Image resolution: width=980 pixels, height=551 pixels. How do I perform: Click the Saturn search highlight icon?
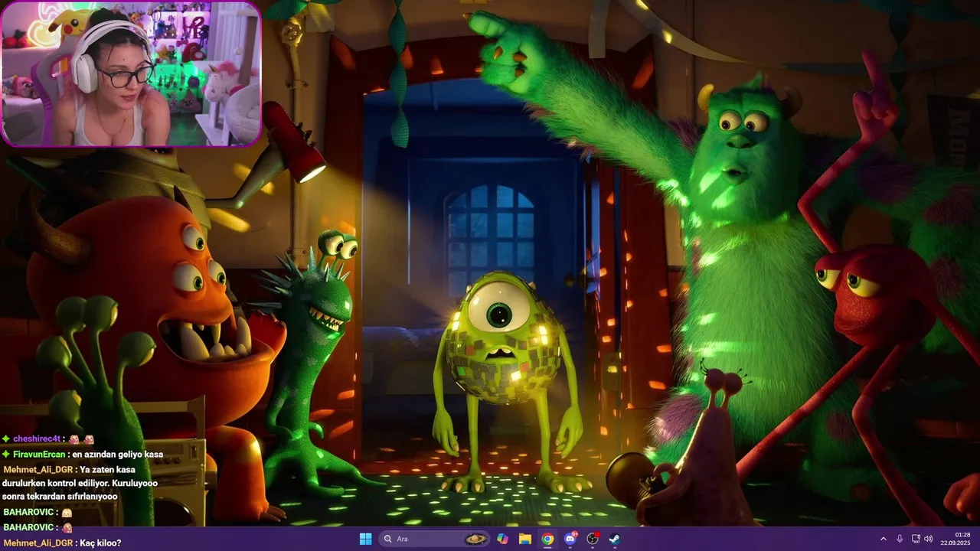coord(476,539)
